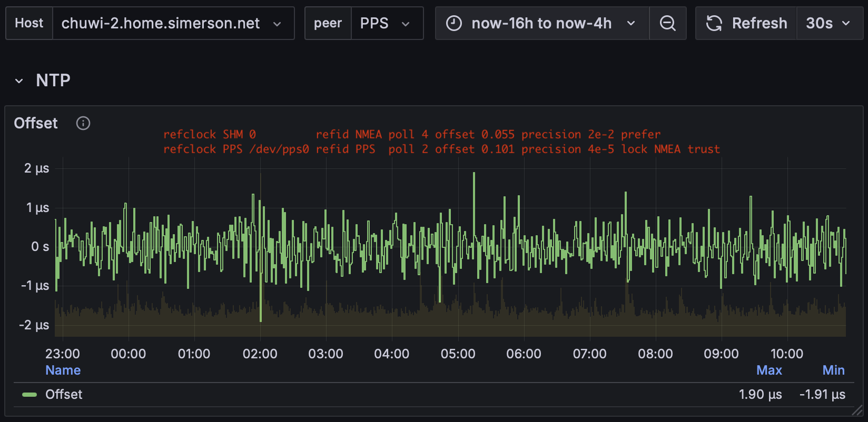Click the peer variable label
This screenshot has width=868, height=422.
[x=328, y=23]
